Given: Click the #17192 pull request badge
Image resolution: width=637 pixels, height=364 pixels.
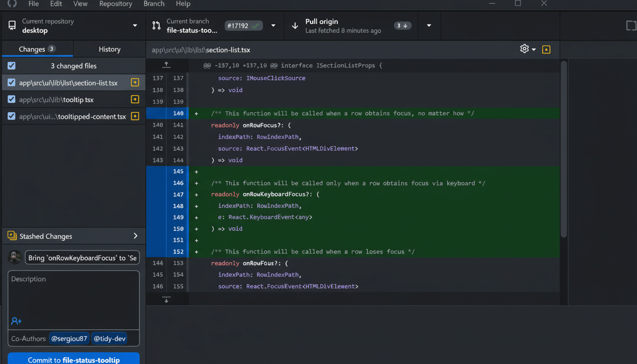Looking at the screenshot, I should coord(244,26).
